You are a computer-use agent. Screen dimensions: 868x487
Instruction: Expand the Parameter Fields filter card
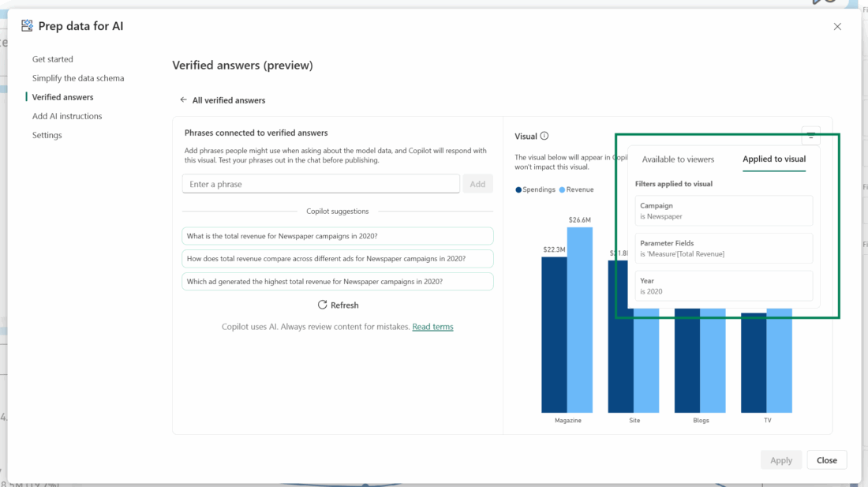click(723, 248)
